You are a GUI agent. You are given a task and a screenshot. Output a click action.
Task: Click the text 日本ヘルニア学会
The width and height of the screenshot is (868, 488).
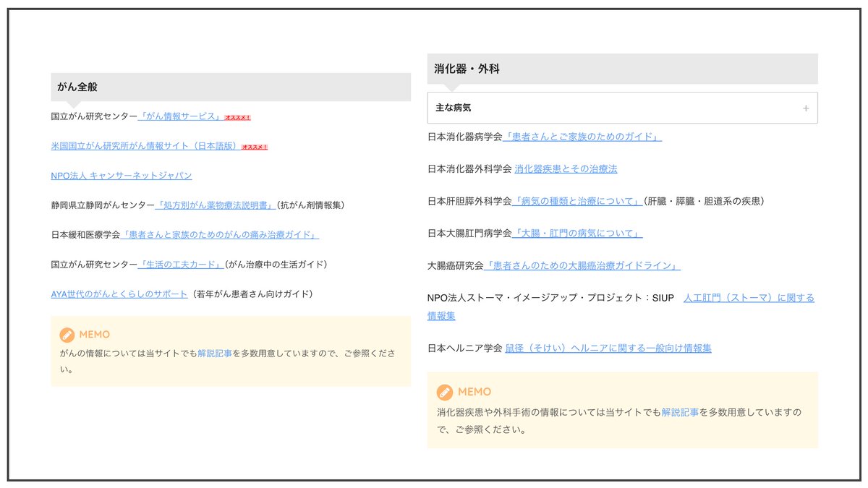coord(465,348)
